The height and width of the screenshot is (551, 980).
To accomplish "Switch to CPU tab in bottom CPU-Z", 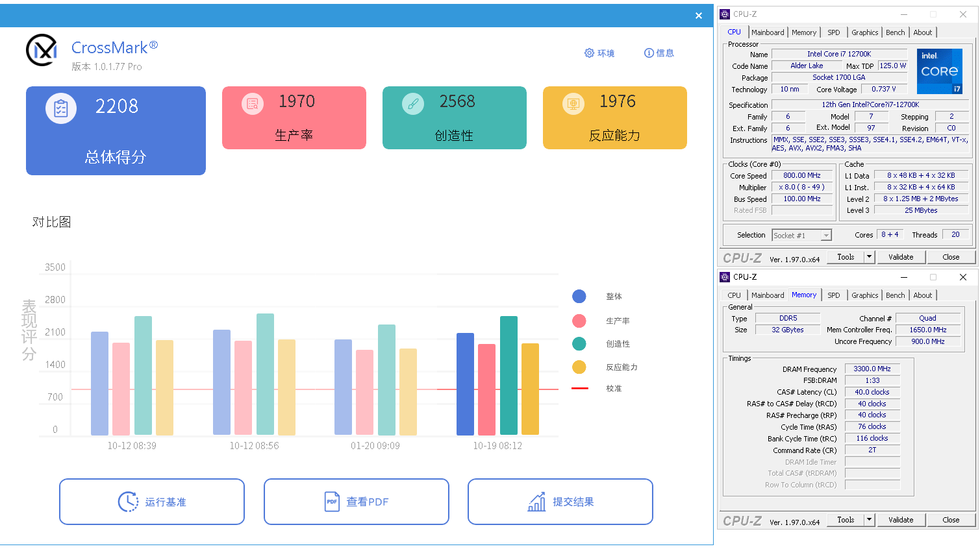I will (734, 295).
